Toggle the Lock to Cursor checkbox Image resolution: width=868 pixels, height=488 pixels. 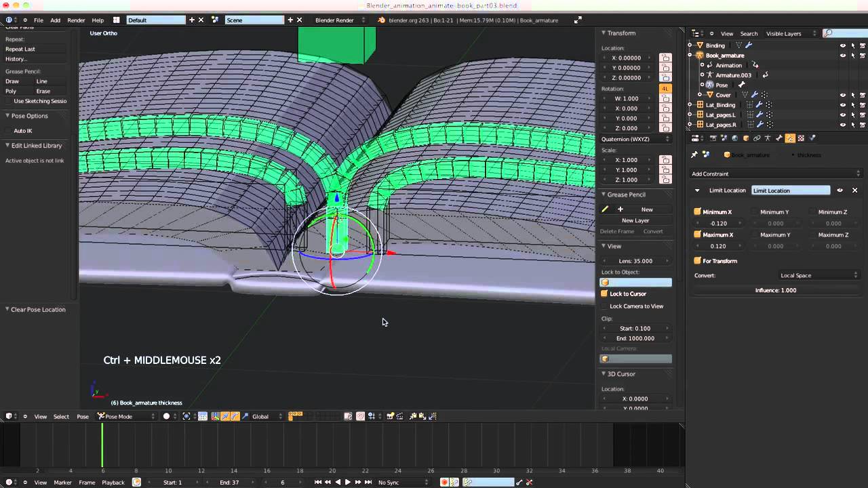[x=604, y=293]
